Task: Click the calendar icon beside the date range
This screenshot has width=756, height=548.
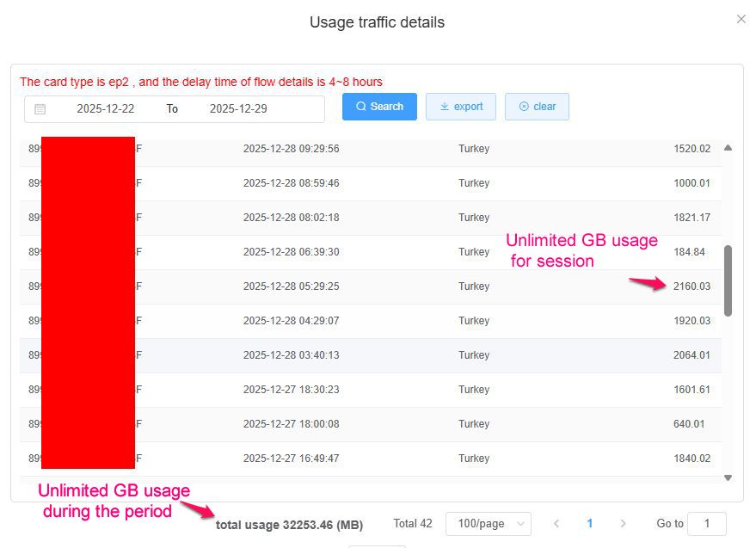Action: (38, 107)
